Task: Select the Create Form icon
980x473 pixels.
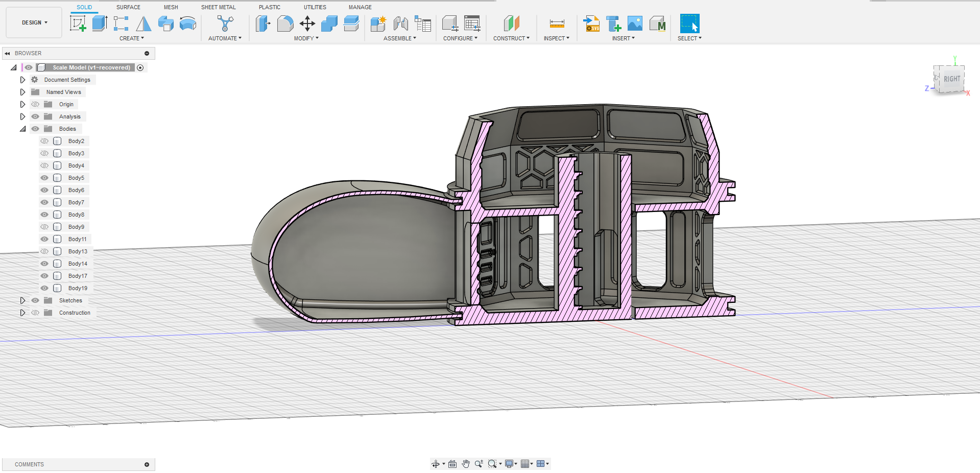Action: tap(188, 23)
